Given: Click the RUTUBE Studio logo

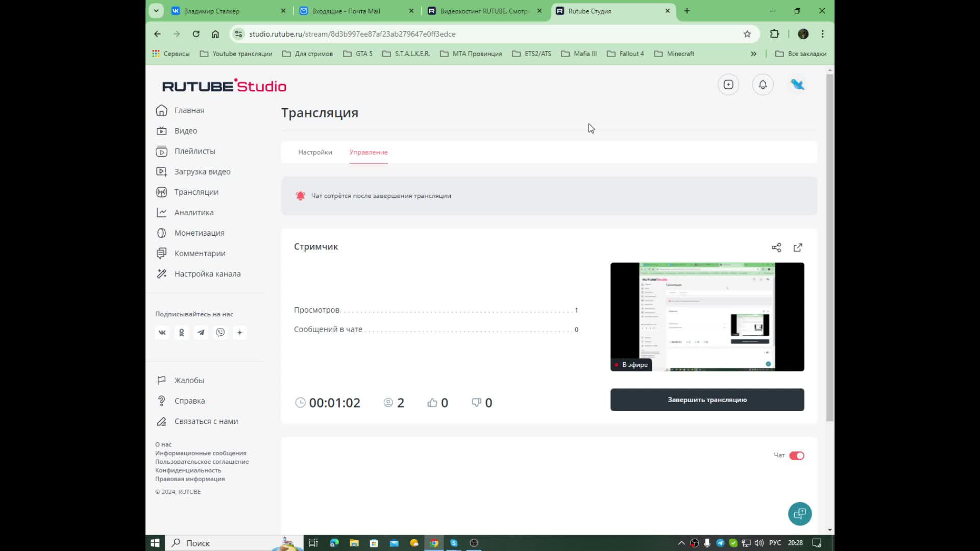Looking at the screenshot, I should (224, 86).
